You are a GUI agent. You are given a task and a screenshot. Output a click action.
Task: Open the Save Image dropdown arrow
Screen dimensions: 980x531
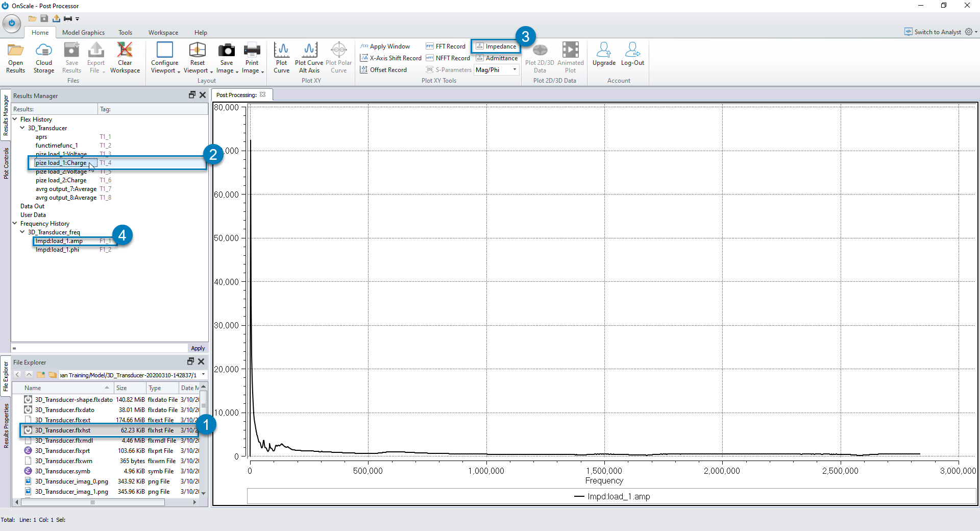coord(237,71)
